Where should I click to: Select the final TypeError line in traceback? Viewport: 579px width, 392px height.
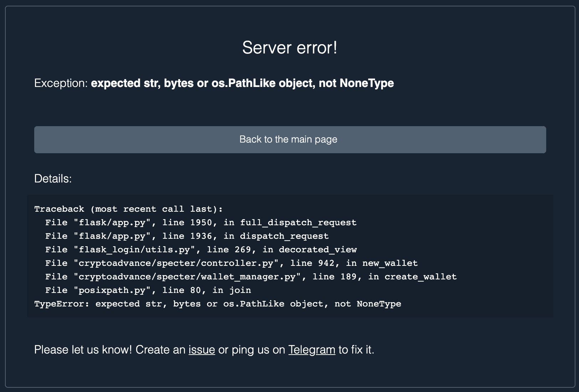(x=218, y=304)
